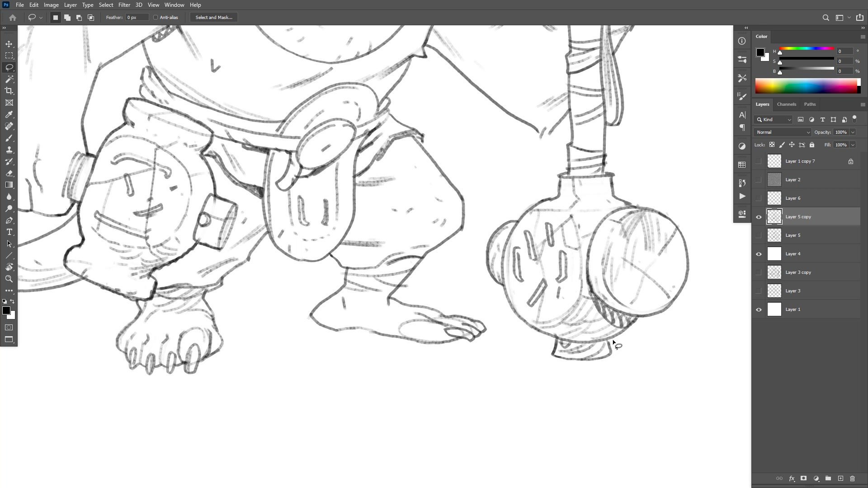The height and width of the screenshot is (488, 868).
Task: Select the Crop tool
Action: [9, 91]
